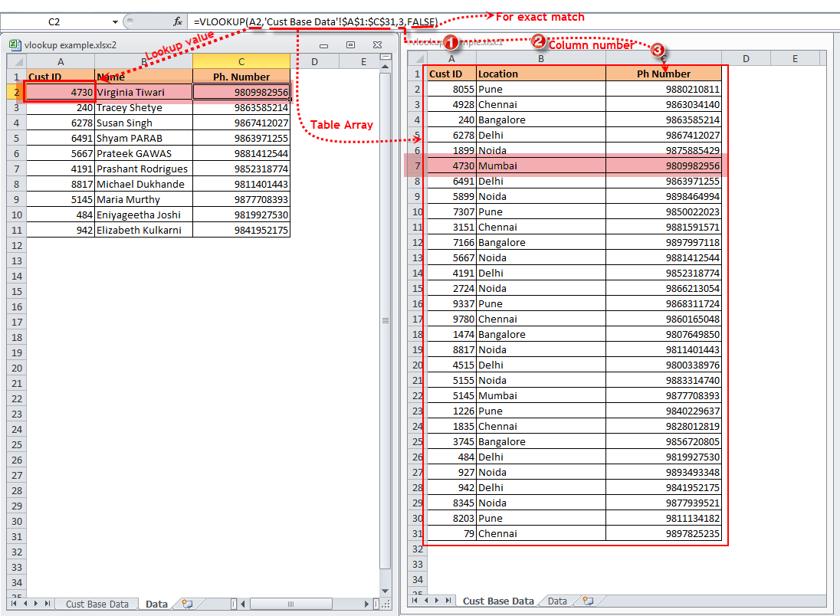The height and width of the screenshot is (616, 840).
Task: Select row 7 header in right worksheet
Action: pos(417,165)
